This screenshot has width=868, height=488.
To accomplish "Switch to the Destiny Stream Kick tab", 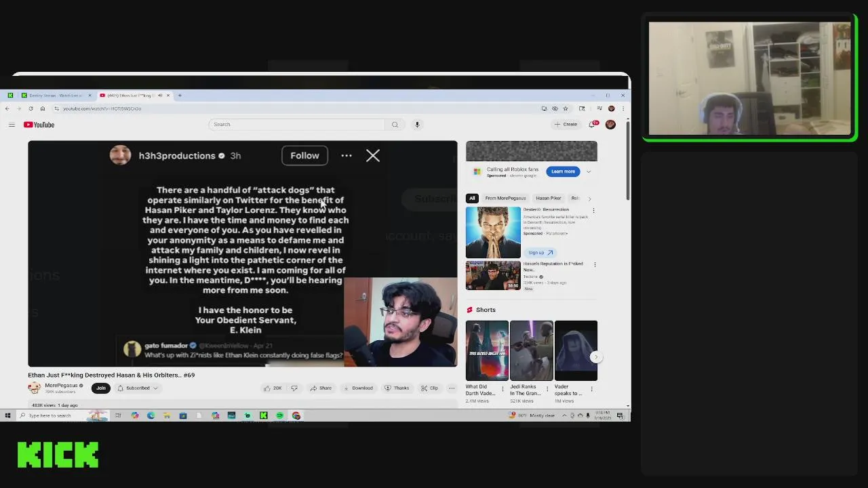I will 56,96.
